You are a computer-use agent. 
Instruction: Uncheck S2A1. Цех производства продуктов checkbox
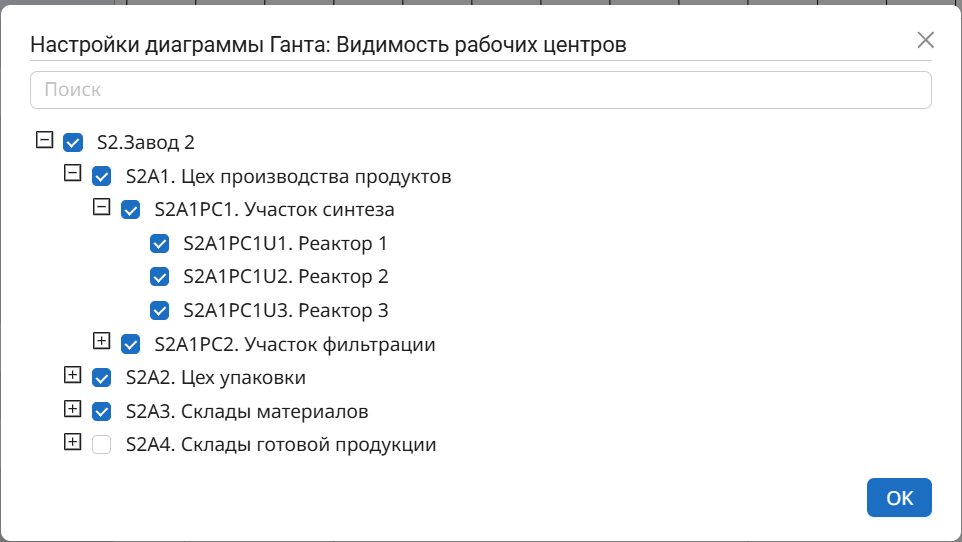tap(102, 177)
